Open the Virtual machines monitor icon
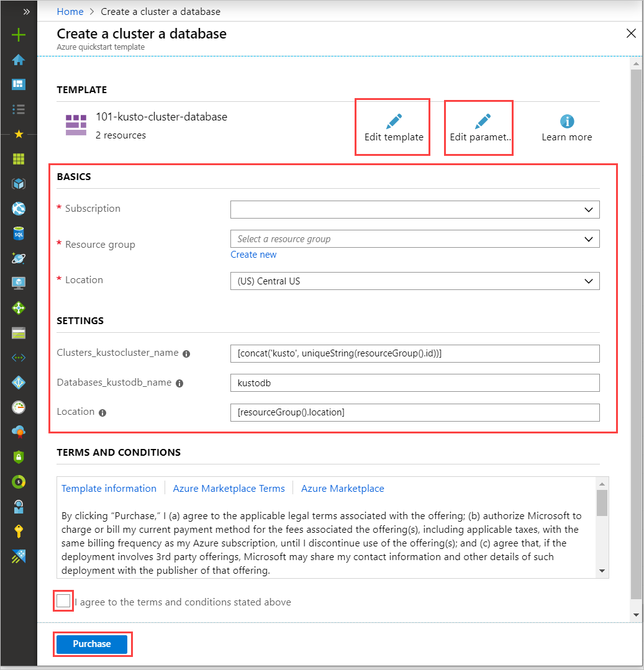 [x=19, y=283]
